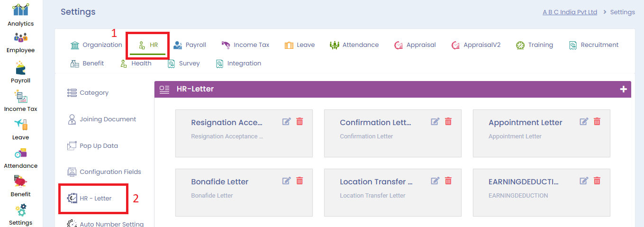Open the Appointment Letter card
The image size is (644, 227).
[x=525, y=123]
